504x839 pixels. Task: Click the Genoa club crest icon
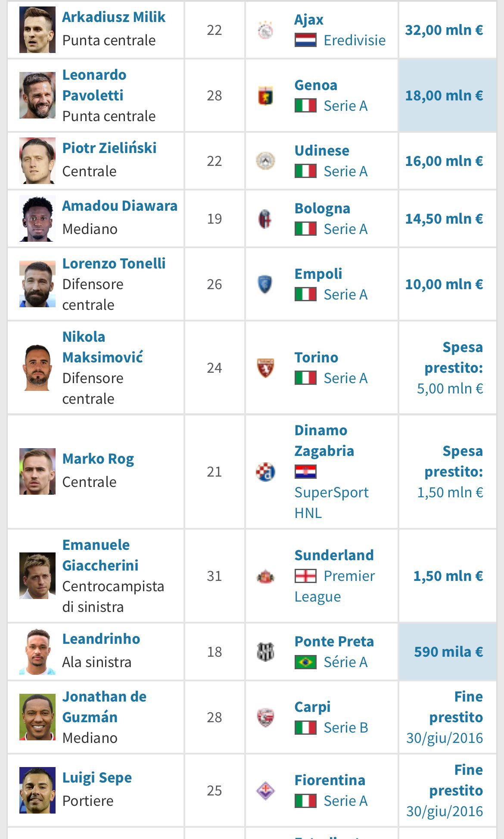coord(265,96)
